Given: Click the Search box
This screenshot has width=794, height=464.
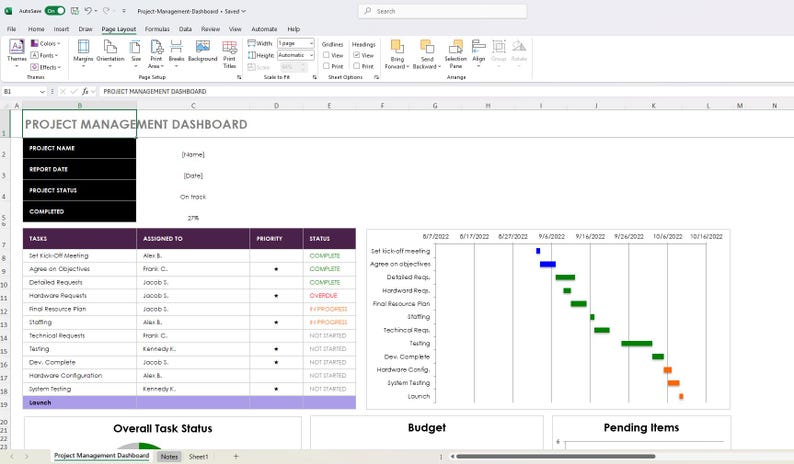Looking at the screenshot, I should (x=443, y=11).
